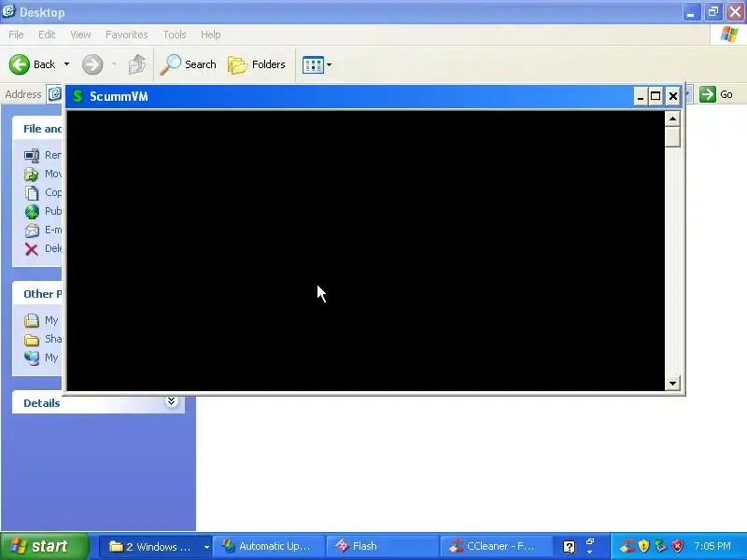The image size is (747, 560).
Task: Click the Details panel header text
Action: (42, 403)
